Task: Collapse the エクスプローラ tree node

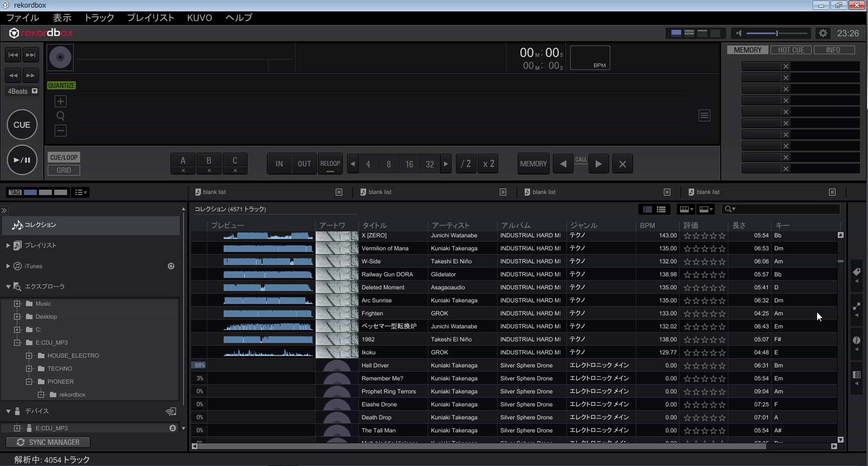Action: (x=8, y=287)
